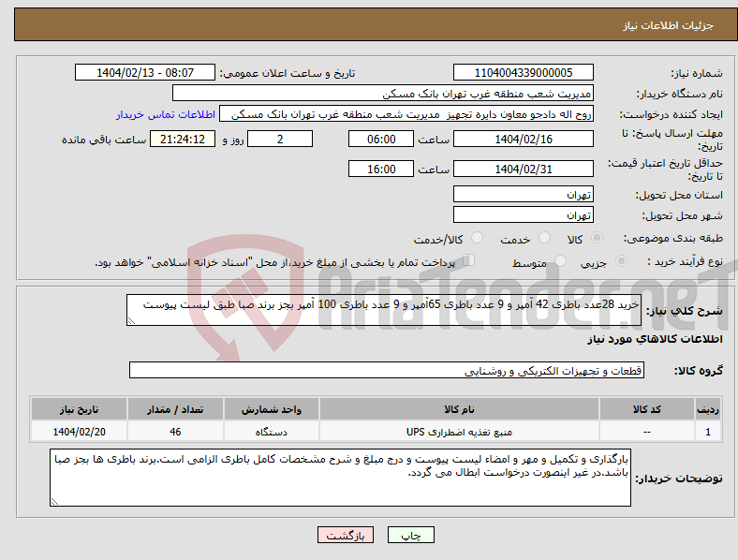The width and height of the screenshot is (738, 560).
Task: Click the validity time field 16:00
Action: [x=381, y=169]
